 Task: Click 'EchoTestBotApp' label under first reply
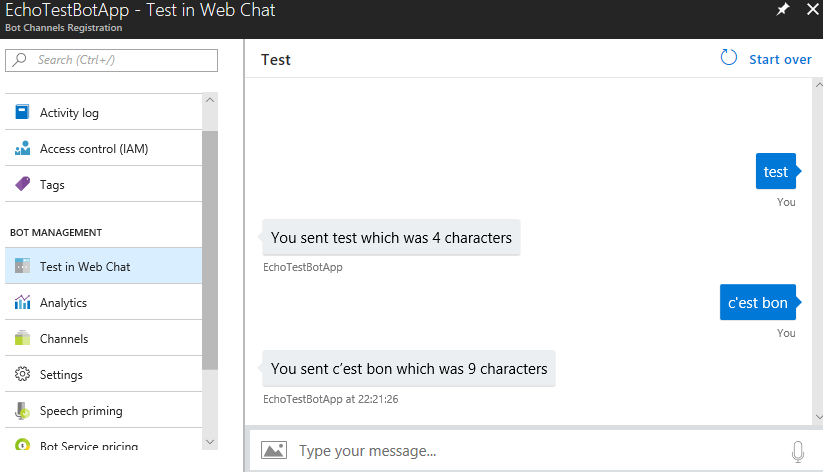pos(303,267)
